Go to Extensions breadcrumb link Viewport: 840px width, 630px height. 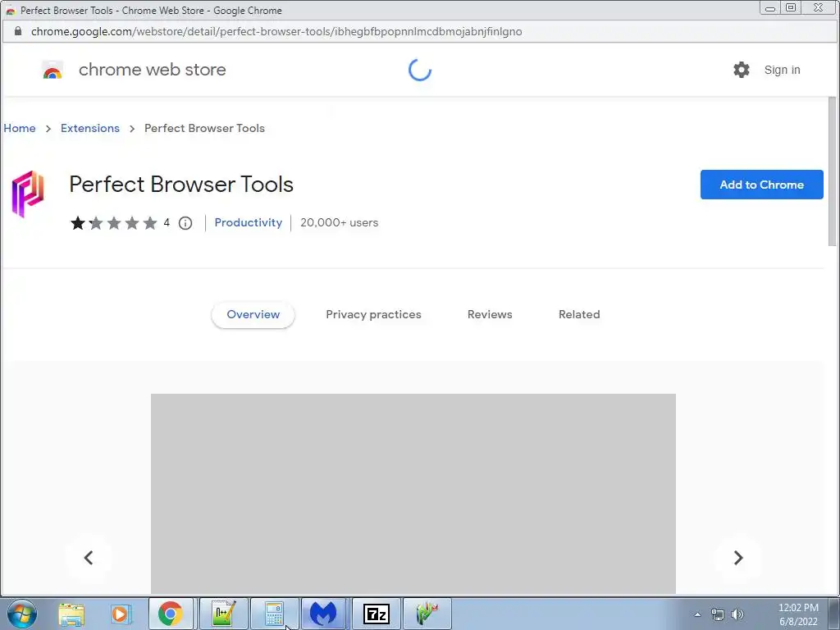90,128
